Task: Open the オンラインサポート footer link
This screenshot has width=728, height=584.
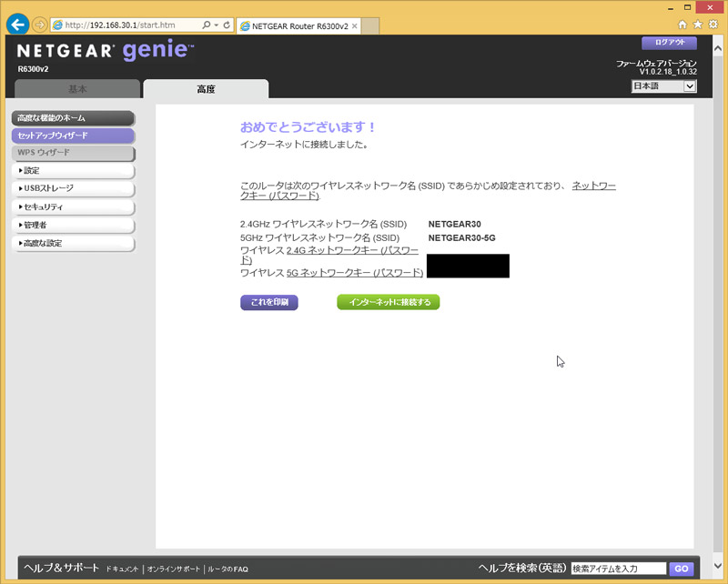Action: tap(174, 569)
